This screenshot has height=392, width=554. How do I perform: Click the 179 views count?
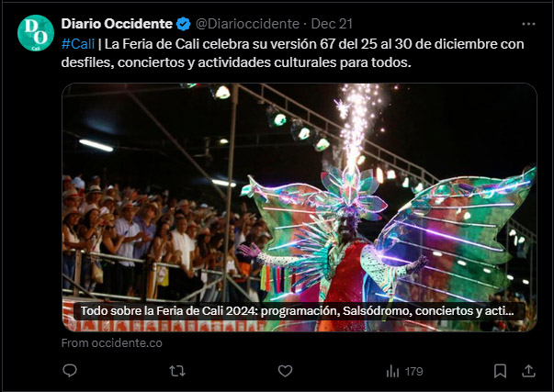pyautogui.click(x=413, y=372)
